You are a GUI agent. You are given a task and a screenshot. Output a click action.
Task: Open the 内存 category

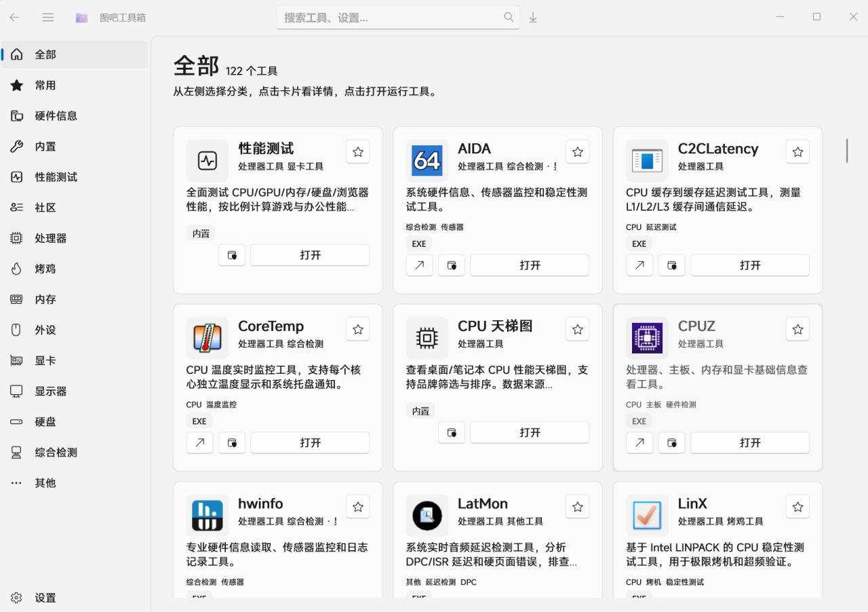click(75, 299)
